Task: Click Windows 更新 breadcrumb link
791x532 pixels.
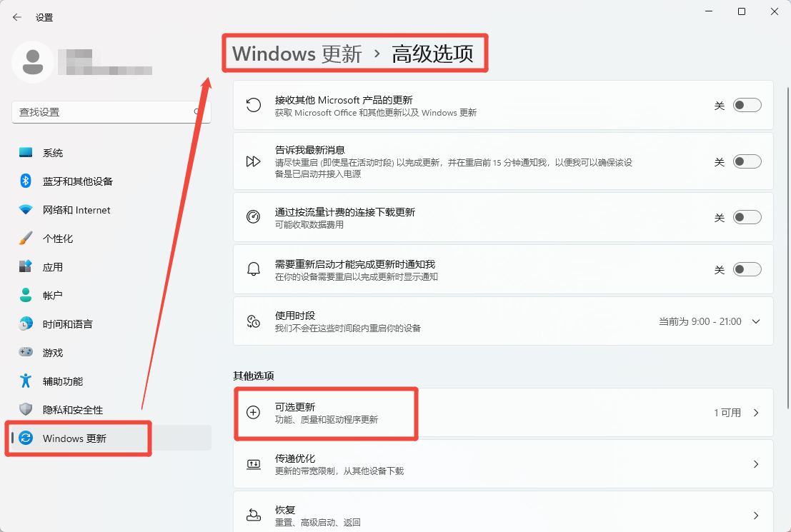Action: 297,54
